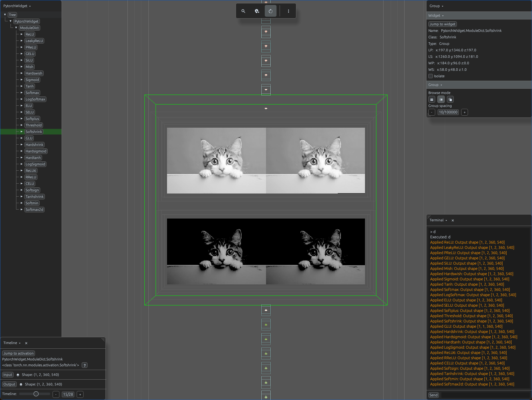Open the Terminal panel dropdown menu

point(438,220)
